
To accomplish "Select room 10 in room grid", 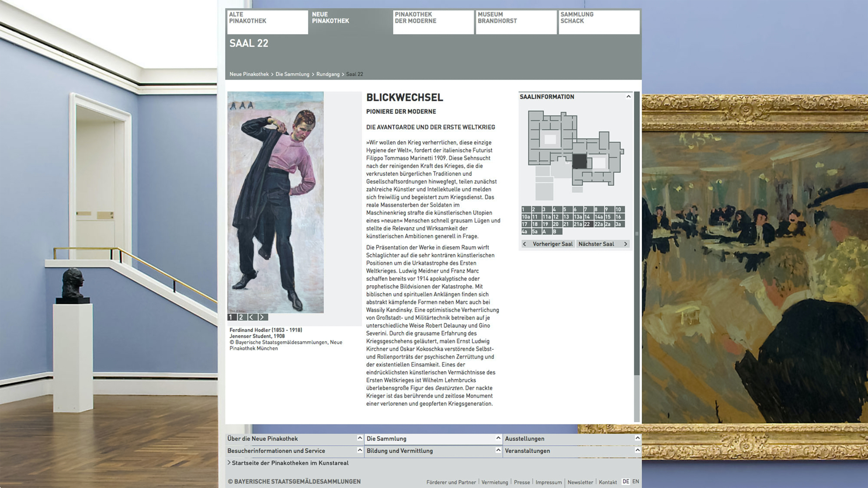I will pyautogui.click(x=620, y=209).
